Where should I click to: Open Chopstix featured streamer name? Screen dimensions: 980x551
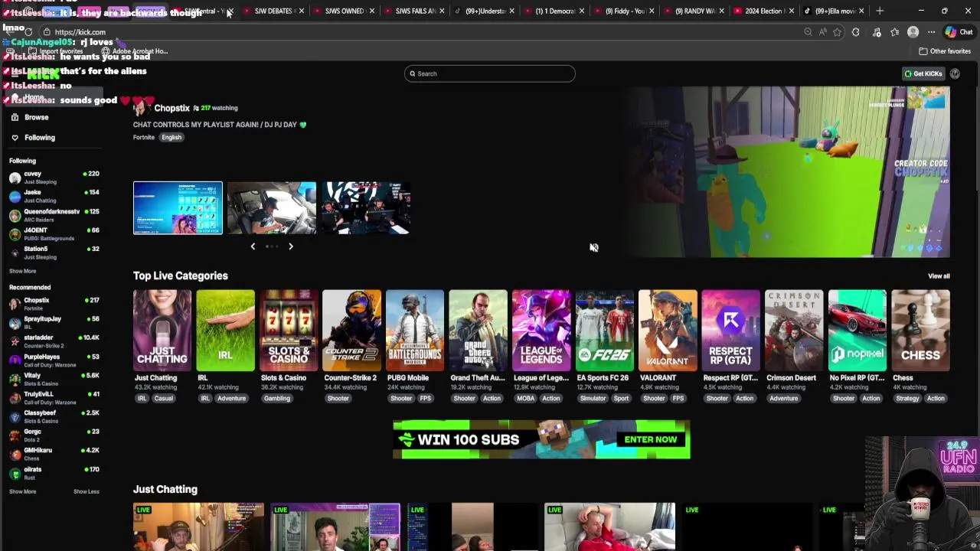coord(171,109)
